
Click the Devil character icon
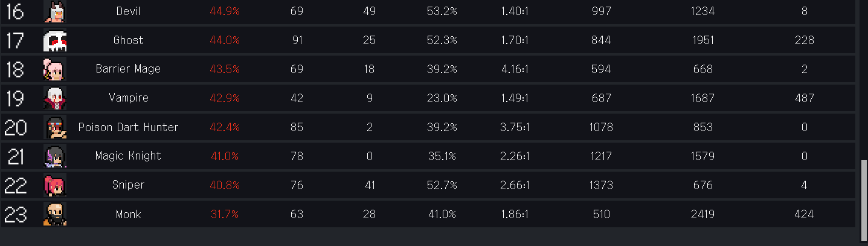pyautogui.click(x=54, y=11)
